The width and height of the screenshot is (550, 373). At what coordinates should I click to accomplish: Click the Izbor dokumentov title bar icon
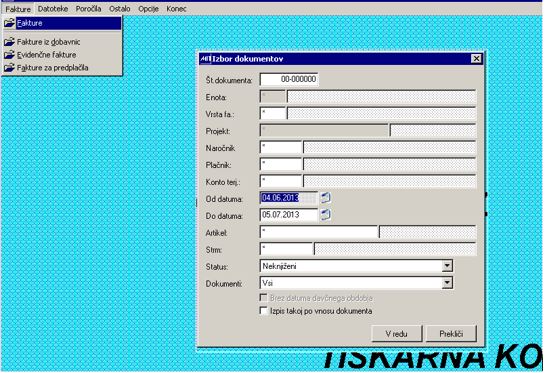pyautogui.click(x=206, y=59)
